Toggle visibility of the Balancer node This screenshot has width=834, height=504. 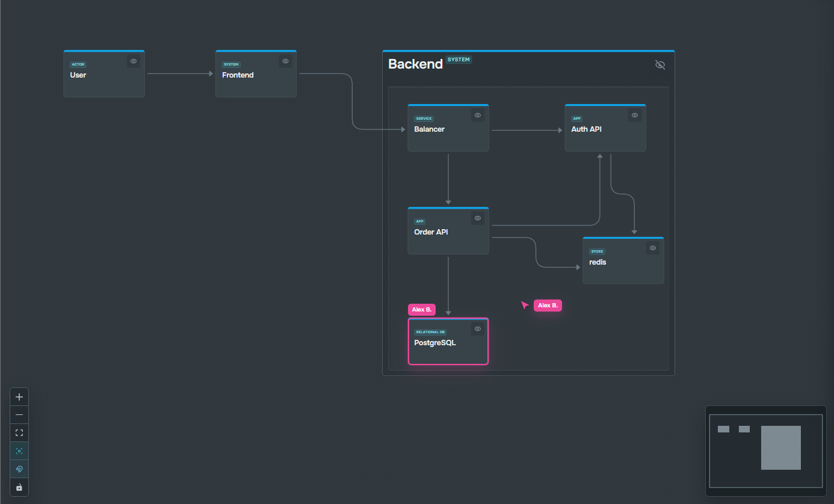tap(478, 115)
